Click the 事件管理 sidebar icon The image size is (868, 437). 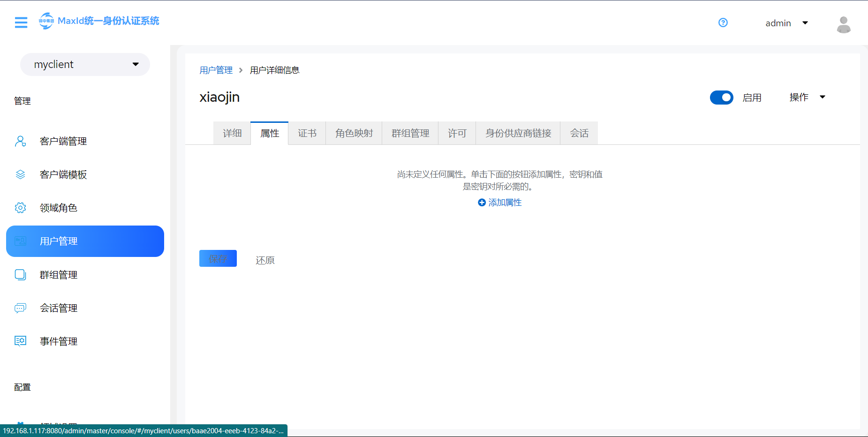[x=20, y=341]
